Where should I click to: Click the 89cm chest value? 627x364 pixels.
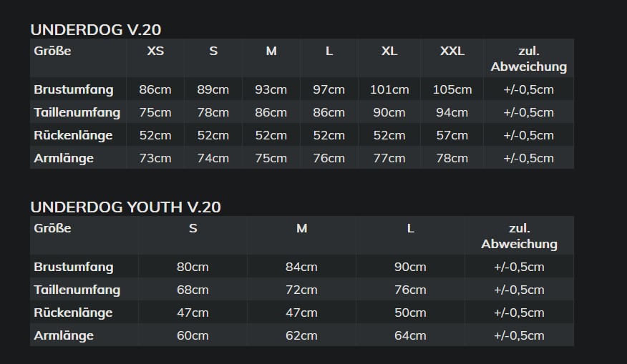[x=213, y=89]
